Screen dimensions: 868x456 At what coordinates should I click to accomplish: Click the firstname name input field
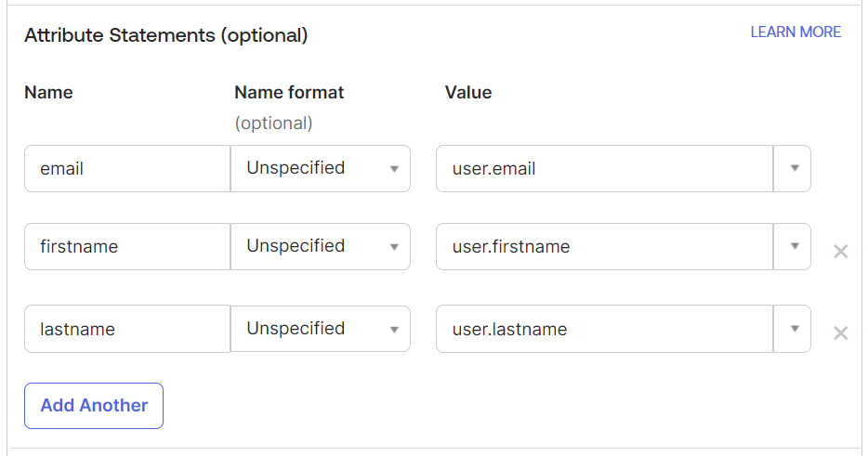tap(127, 246)
